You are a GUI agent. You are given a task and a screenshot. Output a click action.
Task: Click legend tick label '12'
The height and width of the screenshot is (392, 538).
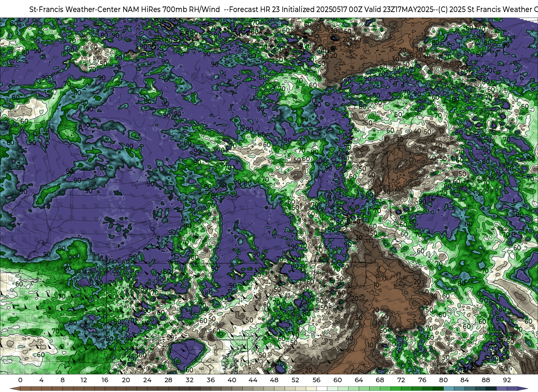(x=84, y=380)
